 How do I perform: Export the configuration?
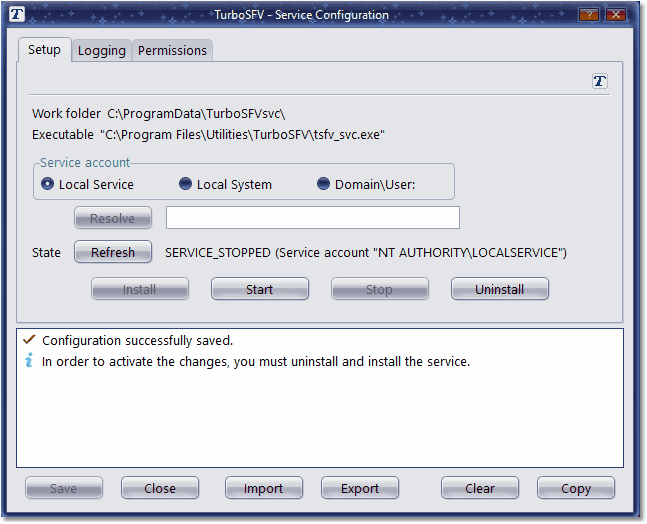tap(360, 488)
